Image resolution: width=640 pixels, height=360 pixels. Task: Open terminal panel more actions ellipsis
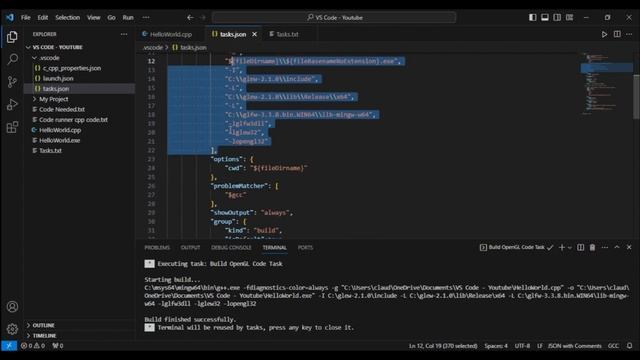[604, 247]
